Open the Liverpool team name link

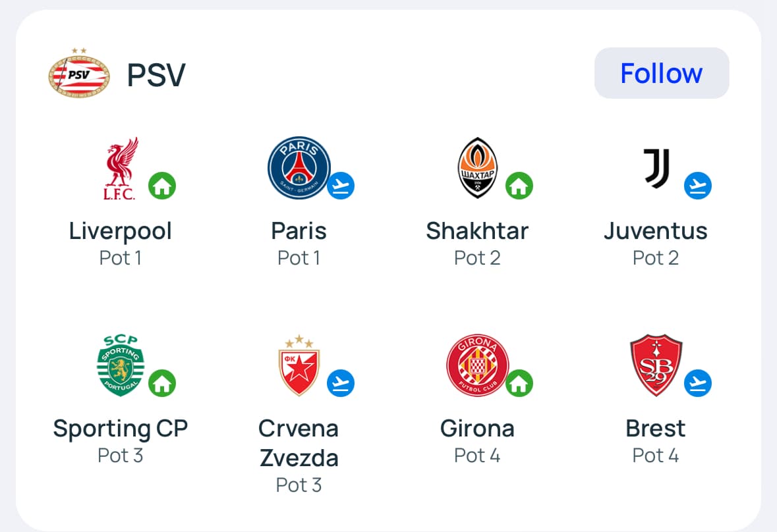121,231
